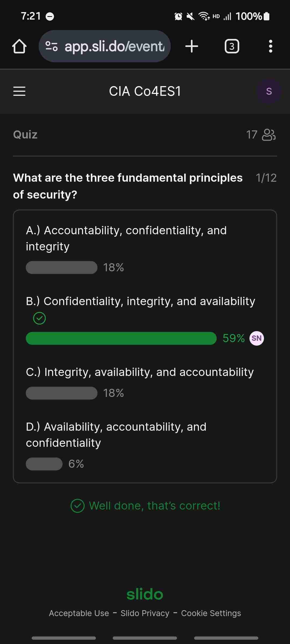Select option C Integrity, availability, and accountability
Viewport: 290px width, 644px height.
point(140,372)
